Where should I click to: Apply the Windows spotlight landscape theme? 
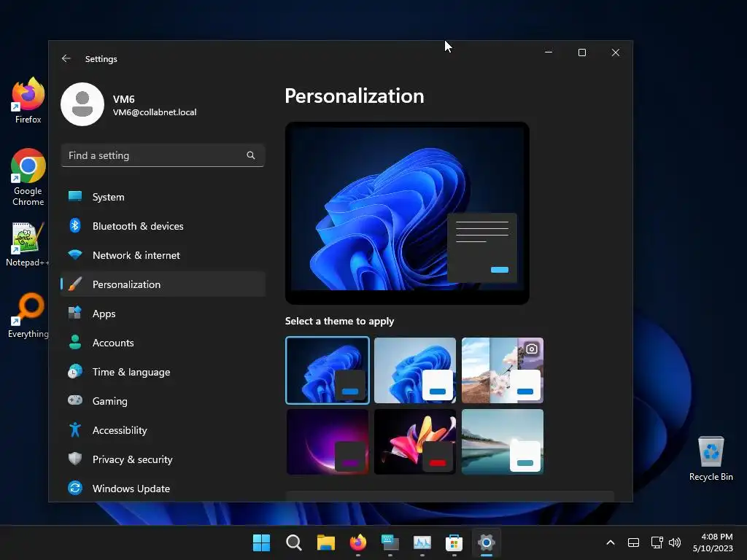pyautogui.click(x=503, y=370)
